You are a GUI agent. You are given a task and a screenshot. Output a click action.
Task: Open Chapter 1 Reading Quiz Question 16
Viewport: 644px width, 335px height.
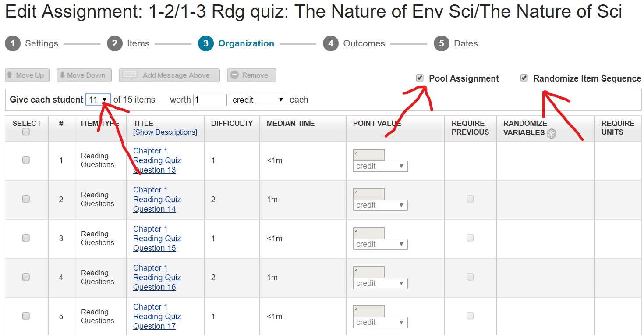coord(157,278)
